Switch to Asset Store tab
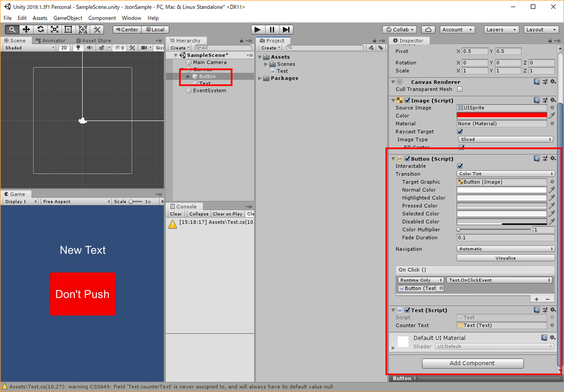 click(x=93, y=40)
